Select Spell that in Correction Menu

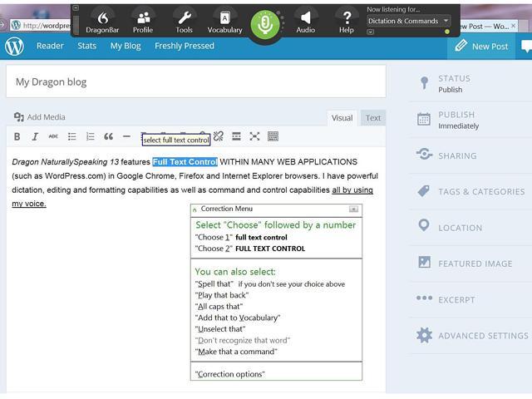point(269,284)
